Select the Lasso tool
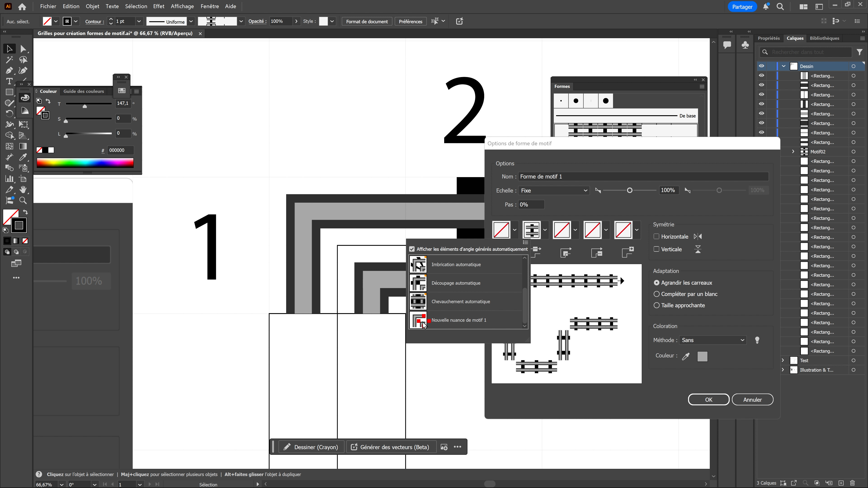Screen dimensions: 868x488 tap(23, 60)
